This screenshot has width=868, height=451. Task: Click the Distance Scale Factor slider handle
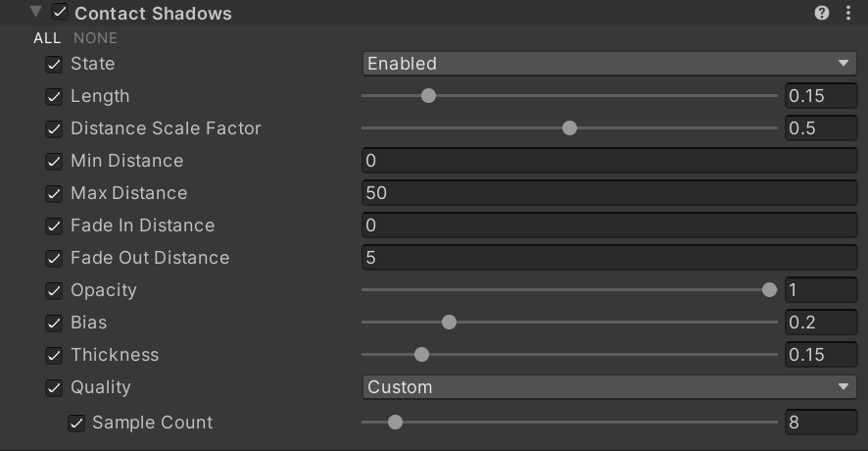click(x=569, y=128)
